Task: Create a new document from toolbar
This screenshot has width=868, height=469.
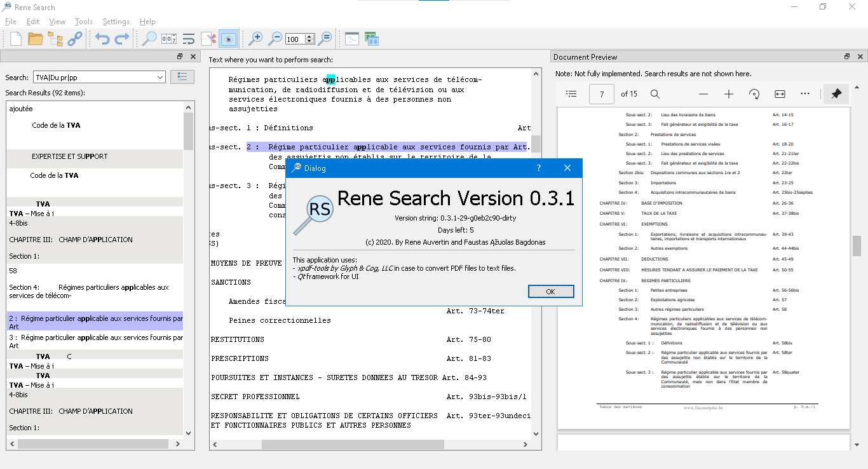Action: (16, 39)
